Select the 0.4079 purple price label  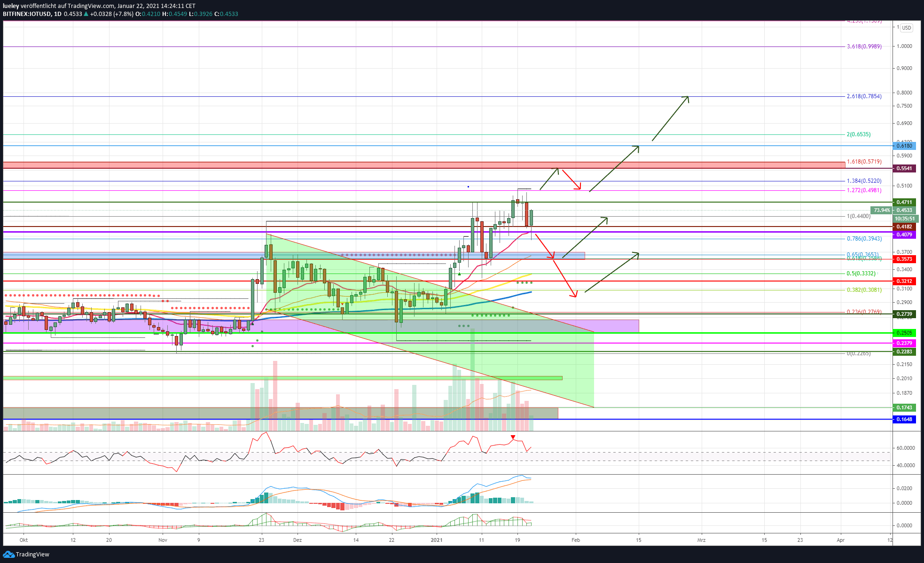pyautogui.click(x=904, y=235)
